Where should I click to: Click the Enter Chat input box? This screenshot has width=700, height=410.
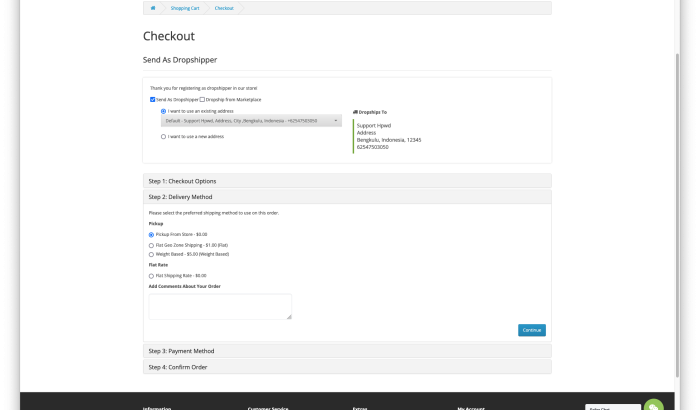612,407
